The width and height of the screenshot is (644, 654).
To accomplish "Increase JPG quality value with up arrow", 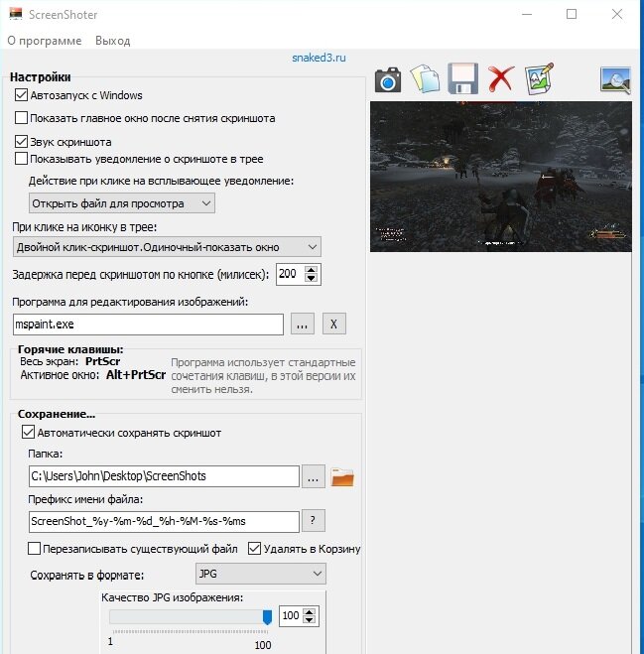I will [309, 612].
